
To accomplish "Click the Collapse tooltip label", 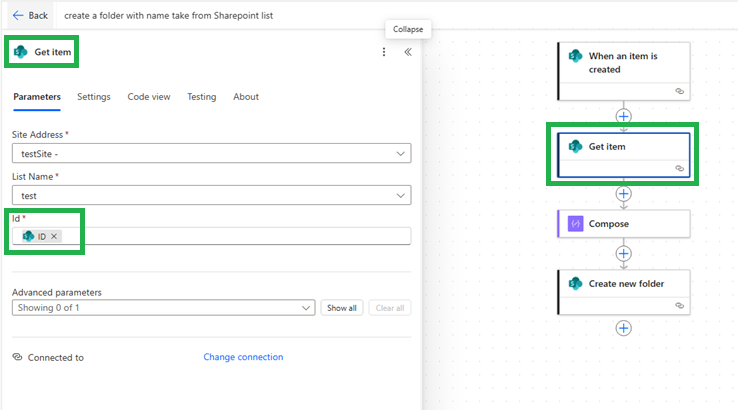I will pos(408,29).
